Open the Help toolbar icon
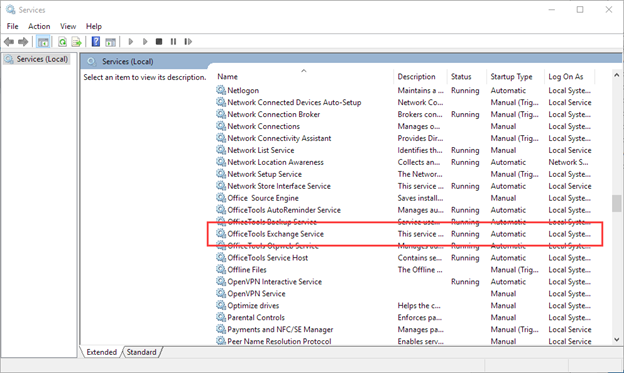 [x=96, y=41]
